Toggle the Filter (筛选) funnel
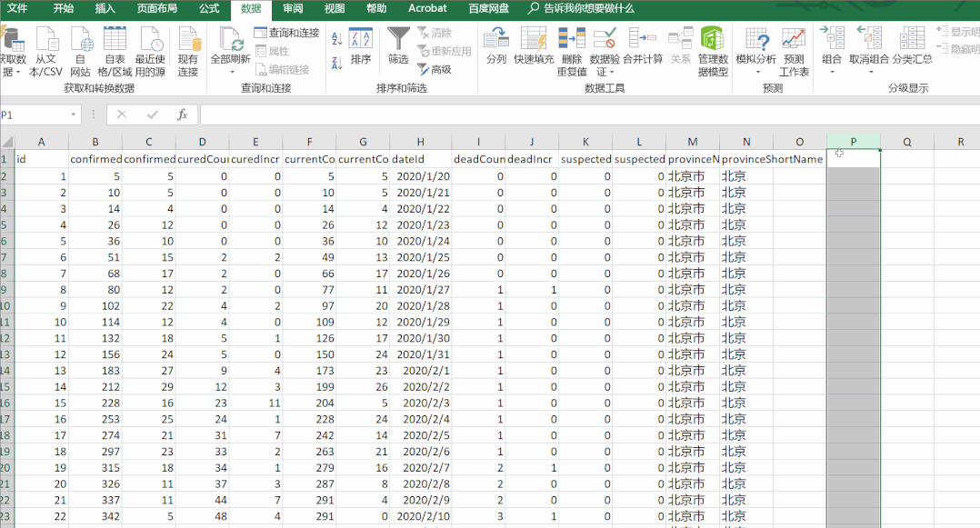This screenshot has height=528, width=980. [x=398, y=46]
